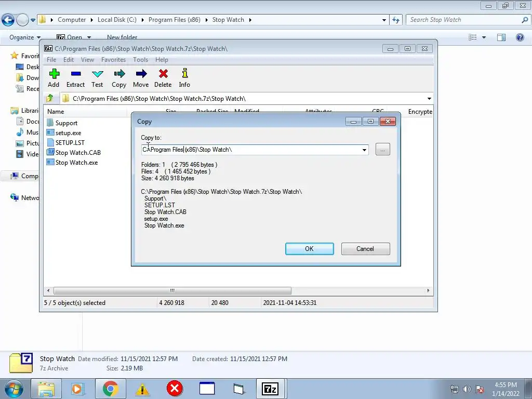
Task: Click New folder in Explorer toolbar
Action: 122,37
